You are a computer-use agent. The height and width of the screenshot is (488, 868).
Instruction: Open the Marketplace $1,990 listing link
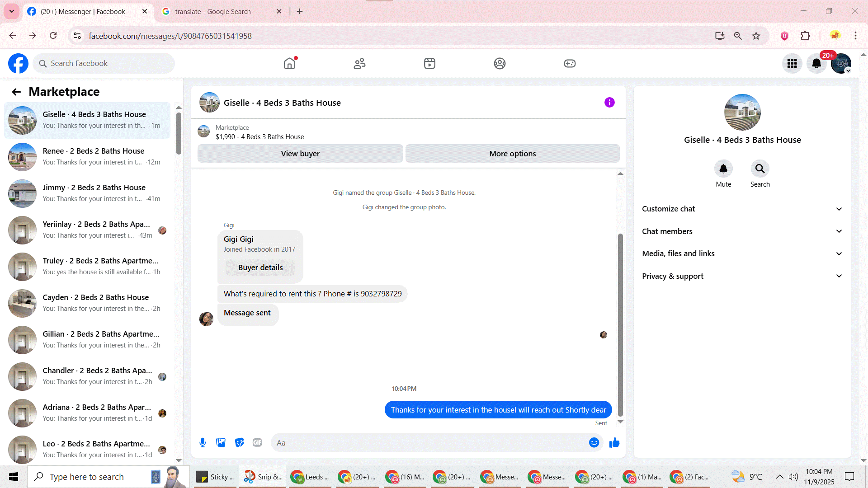tap(259, 137)
